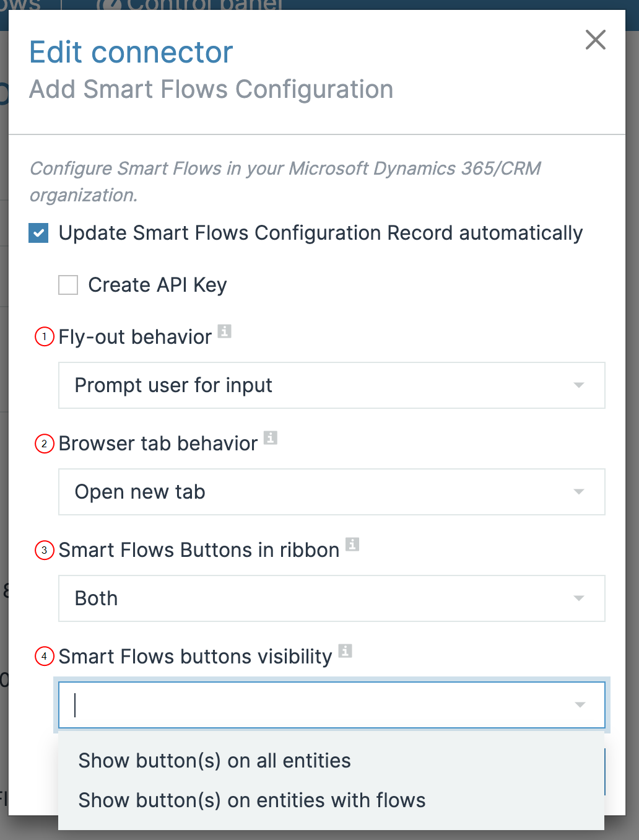Click the red circled number 2 marker
The height and width of the screenshot is (840, 639).
pos(45,444)
